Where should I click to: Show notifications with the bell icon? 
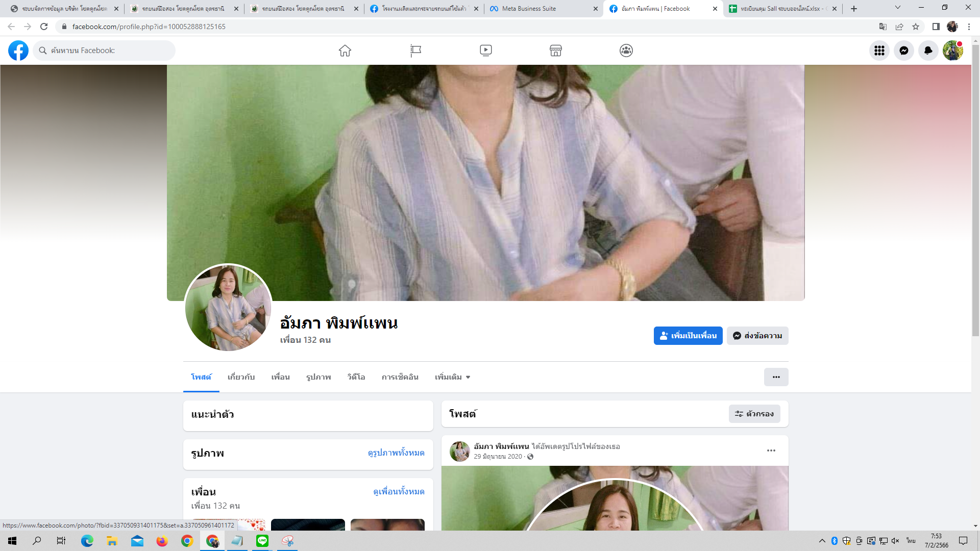[928, 51]
